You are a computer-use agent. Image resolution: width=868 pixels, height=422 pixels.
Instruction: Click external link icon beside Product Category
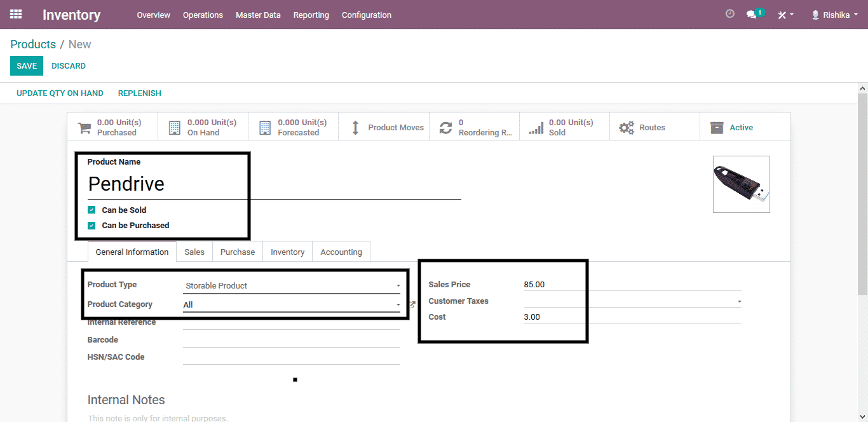412,305
